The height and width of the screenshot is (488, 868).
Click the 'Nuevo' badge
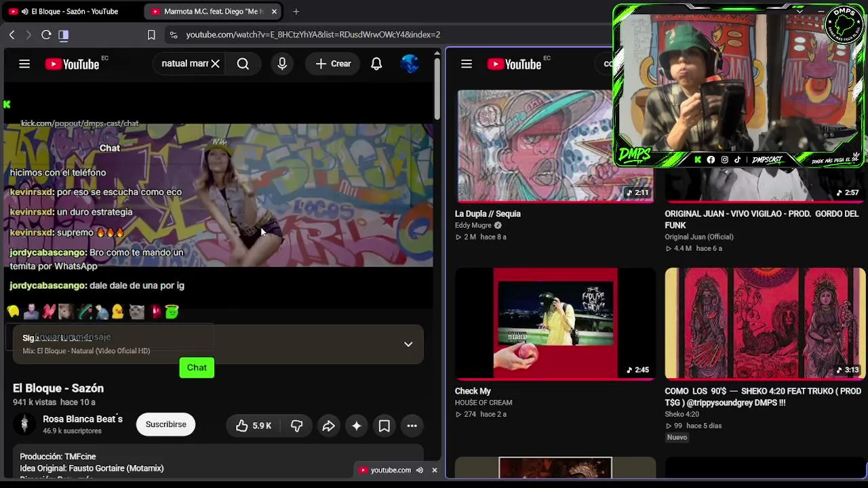pyautogui.click(x=677, y=437)
